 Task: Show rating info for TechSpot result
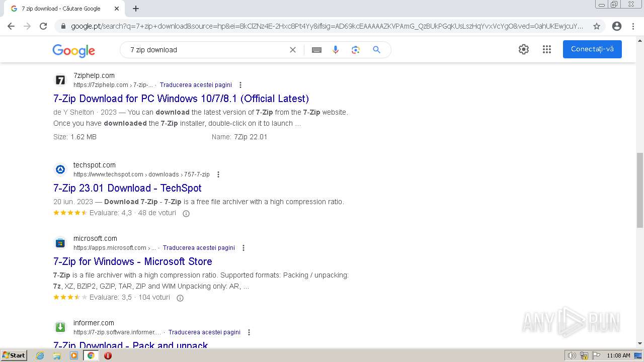click(x=186, y=214)
